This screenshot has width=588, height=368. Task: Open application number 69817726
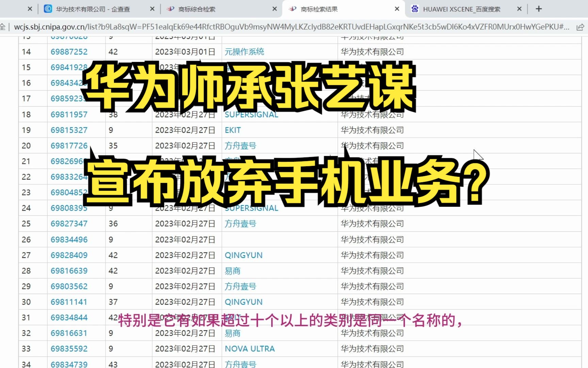coord(69,146)
